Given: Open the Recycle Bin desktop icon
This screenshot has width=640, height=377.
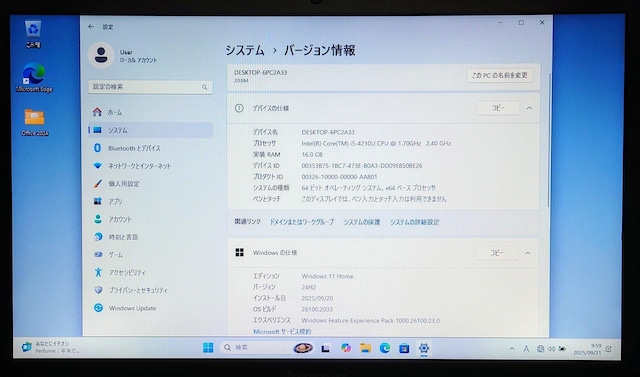Looking at the screenshot, I should [33, 34].
